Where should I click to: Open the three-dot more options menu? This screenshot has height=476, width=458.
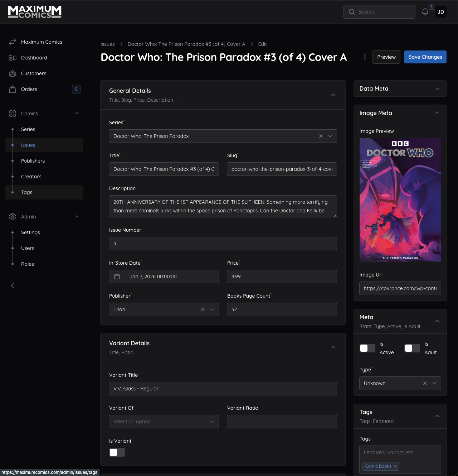(x=365, y=57)
